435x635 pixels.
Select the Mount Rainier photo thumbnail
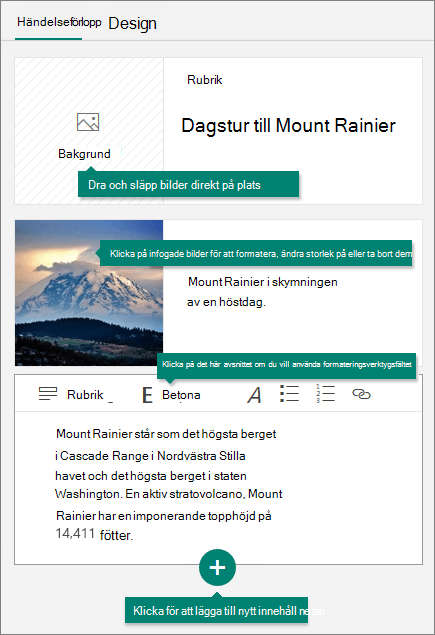89,293
